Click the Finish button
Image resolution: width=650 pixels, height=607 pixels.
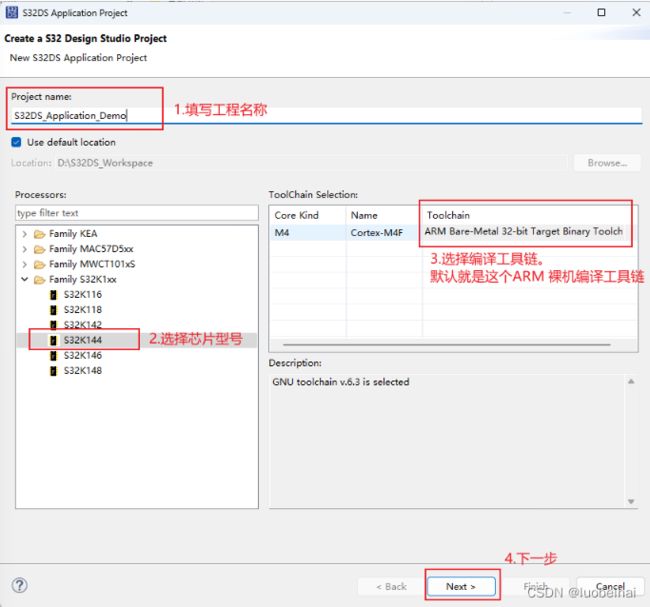(x=536, y=586)
